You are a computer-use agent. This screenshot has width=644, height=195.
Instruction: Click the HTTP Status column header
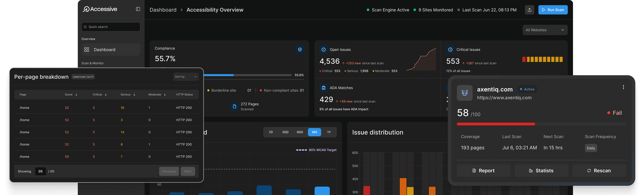(185, 95)
